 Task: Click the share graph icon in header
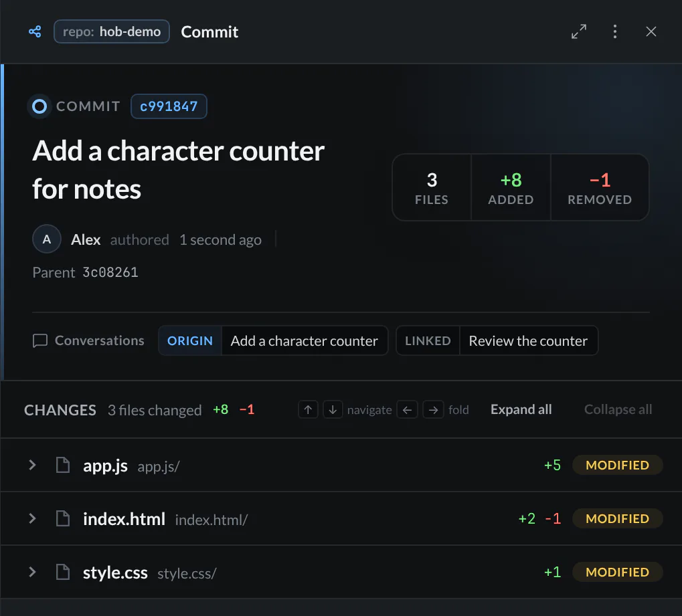point(35,31)
